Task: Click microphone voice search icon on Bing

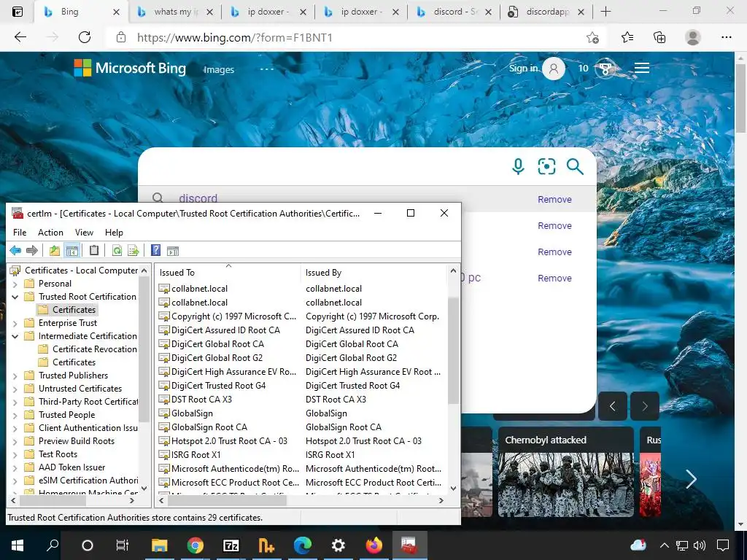Action: click(x=518, y=167)
